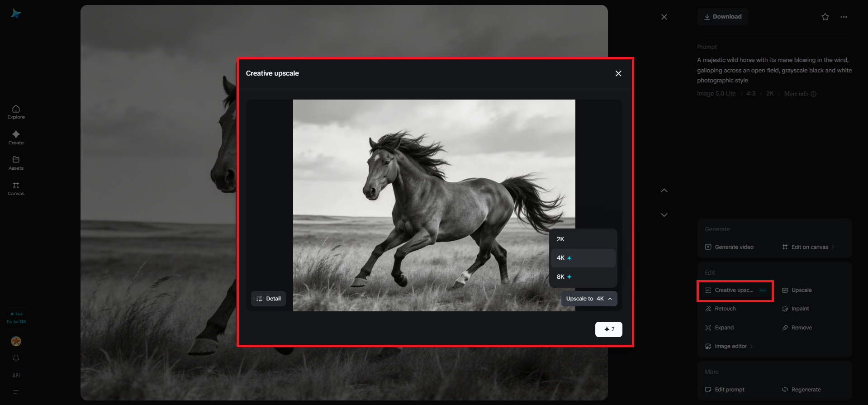Go to the next image with down chevron

click(x=664, y=215)
